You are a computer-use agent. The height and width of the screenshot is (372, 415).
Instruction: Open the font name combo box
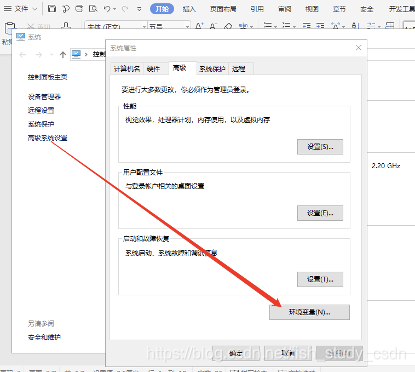tap(116, 26)
